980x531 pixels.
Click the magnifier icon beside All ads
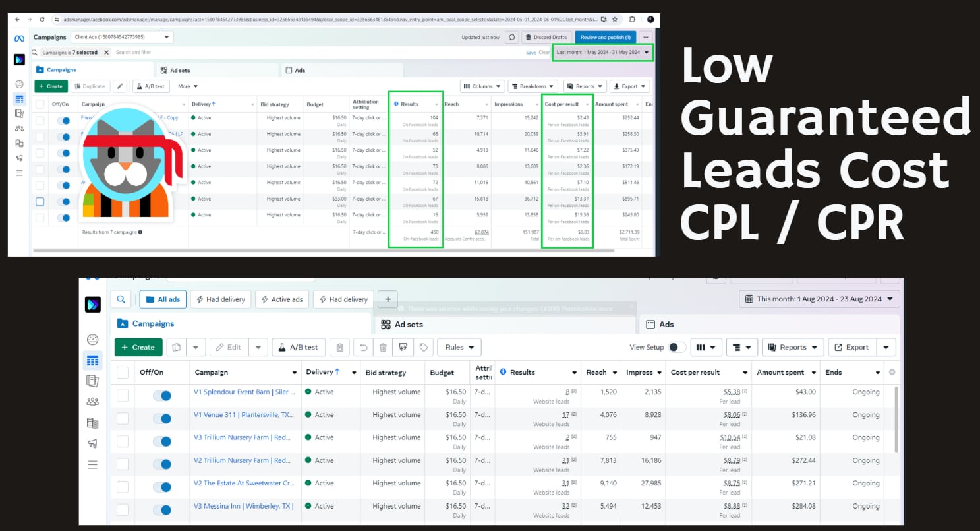tap(121, 299)
